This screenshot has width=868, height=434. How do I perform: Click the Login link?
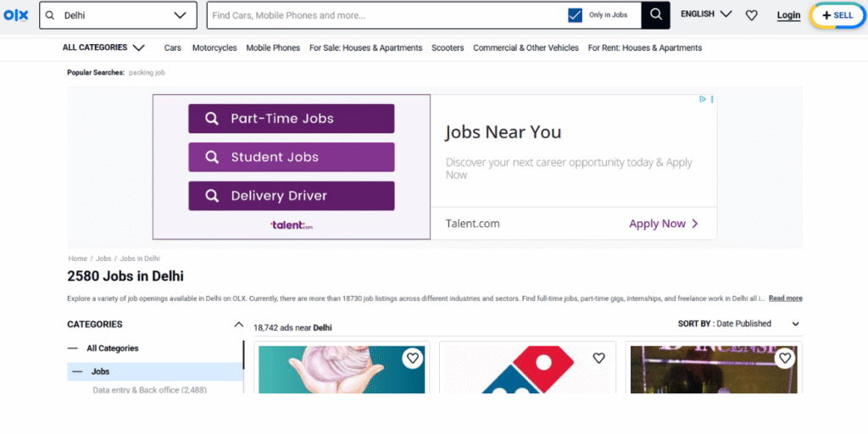point(788,15)
